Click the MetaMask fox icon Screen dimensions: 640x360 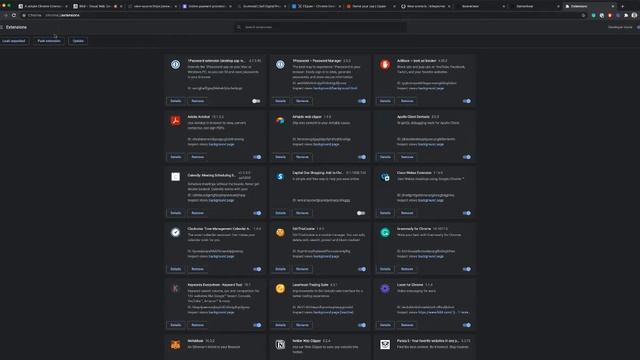(176, 345)
